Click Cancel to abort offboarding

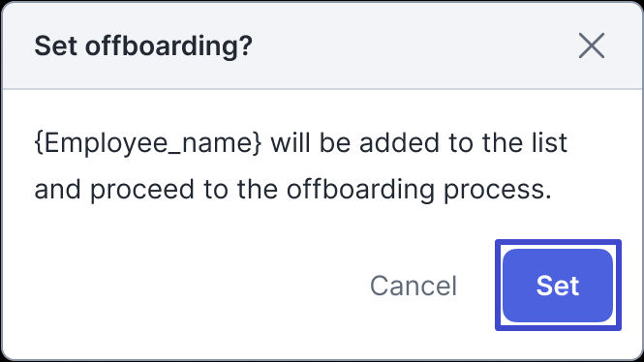414,286
